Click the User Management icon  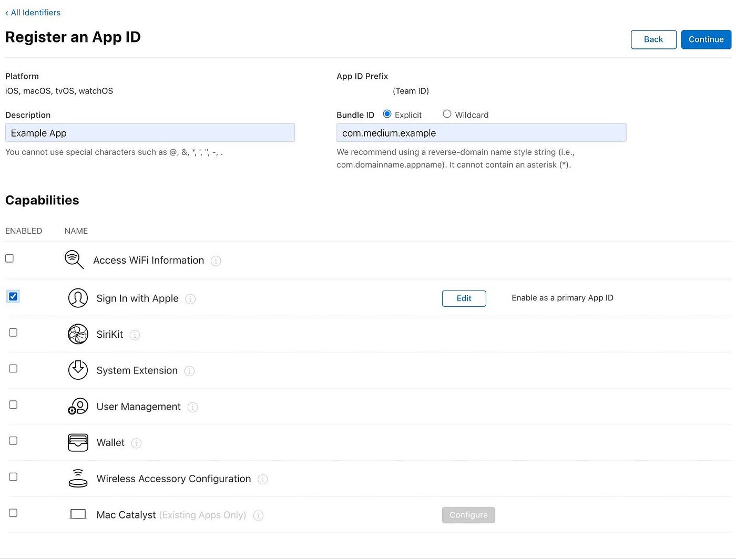click(x=78, y=406)
